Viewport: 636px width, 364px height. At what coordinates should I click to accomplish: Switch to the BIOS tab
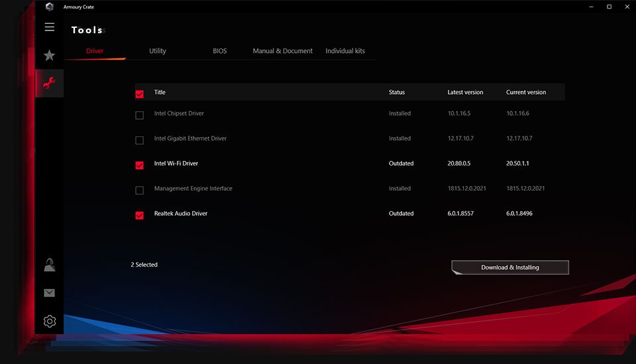pos(220,51)
